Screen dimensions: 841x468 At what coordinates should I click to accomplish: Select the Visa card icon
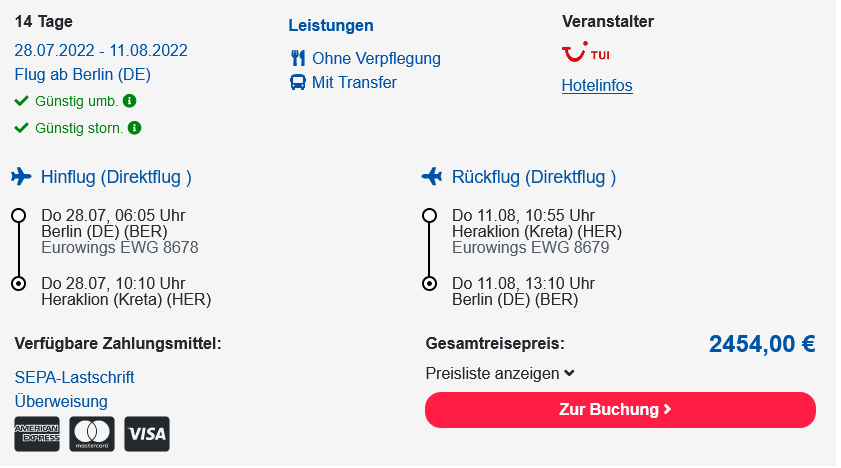(147, 434)
